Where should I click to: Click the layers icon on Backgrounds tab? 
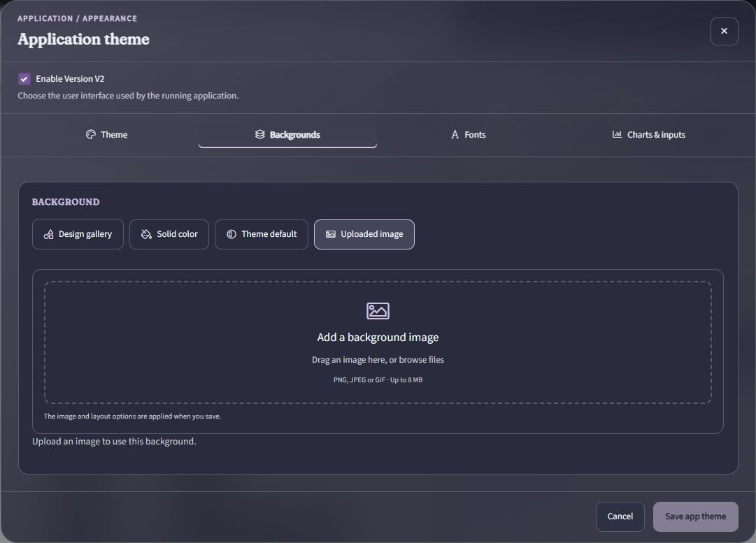click(x=260, y=134)
